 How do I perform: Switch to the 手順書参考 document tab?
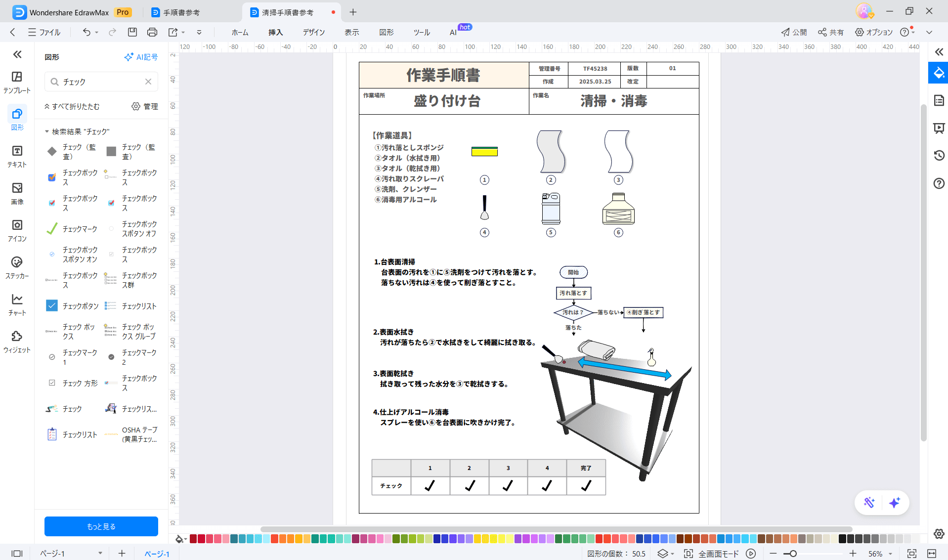[x=181, y=12]
